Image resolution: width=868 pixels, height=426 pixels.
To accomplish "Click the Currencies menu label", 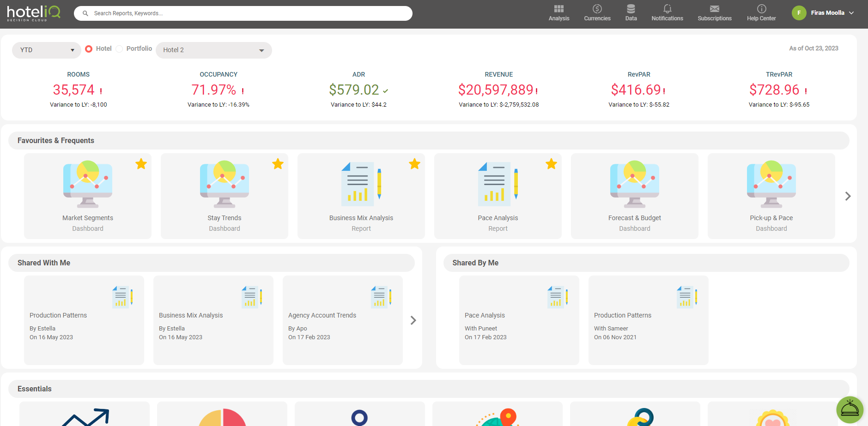I will pos(597,18).
